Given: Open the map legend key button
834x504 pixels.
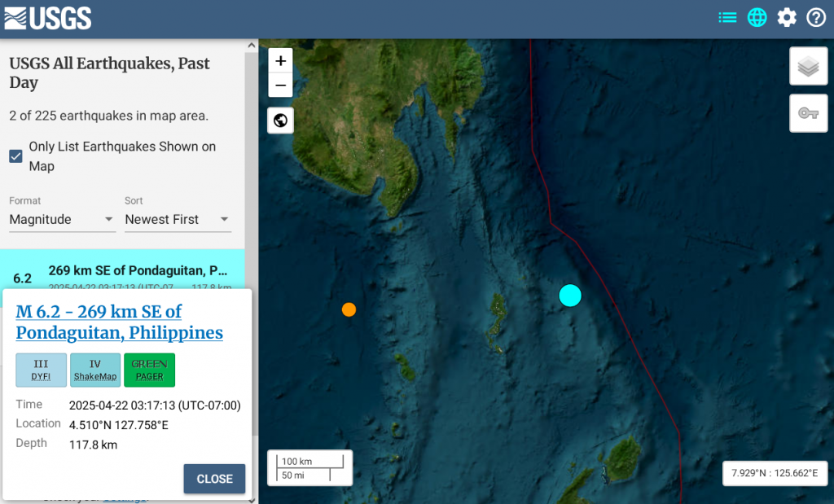Looking at the screenshot, I should coord(809,113).
